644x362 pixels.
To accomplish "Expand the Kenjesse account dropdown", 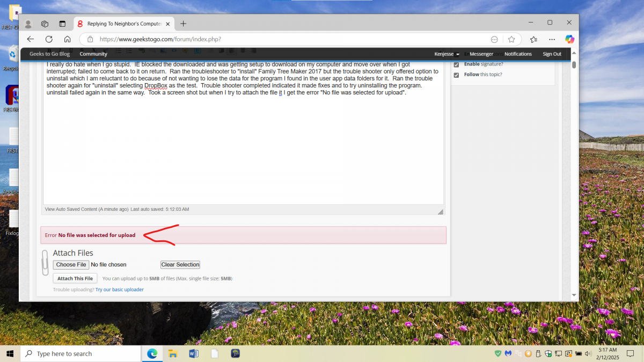I will pos(447,54).
